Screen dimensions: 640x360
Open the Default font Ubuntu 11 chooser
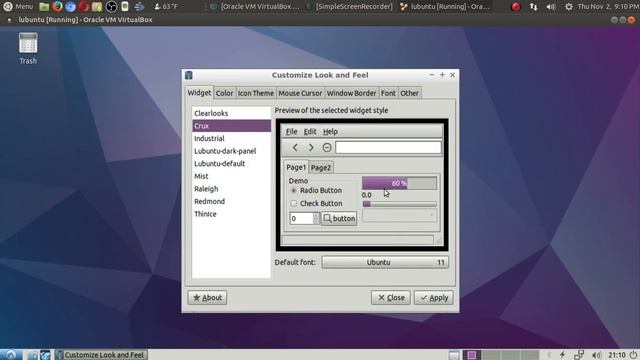tap(385, 262)
